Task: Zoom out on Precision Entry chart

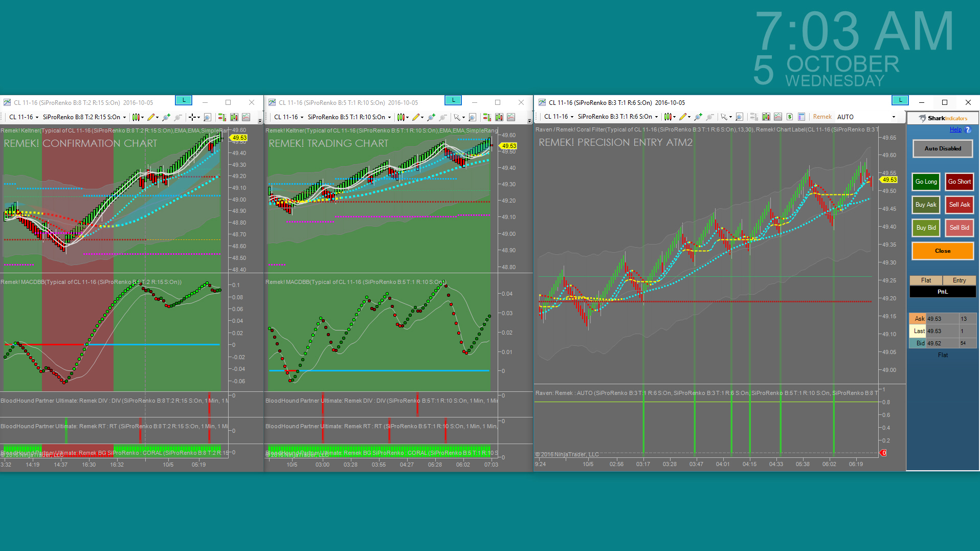Action: pos(710,117)
